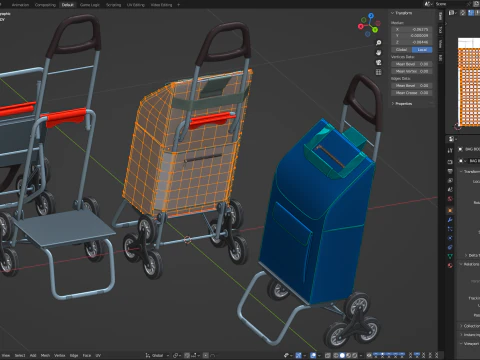Collapse the Transform panel in sidebar
This screenshot has height=360, width=480.
point(402,13)
